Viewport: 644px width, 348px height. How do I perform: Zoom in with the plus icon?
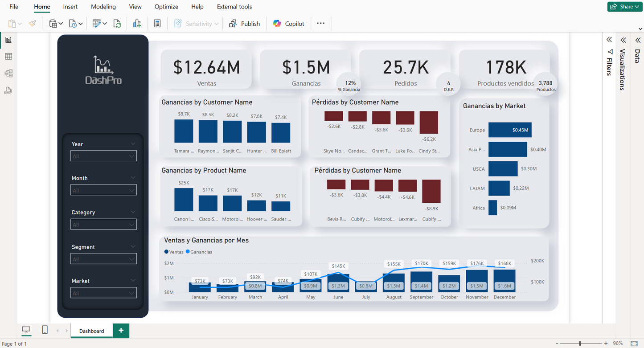[x=606, y=344]
